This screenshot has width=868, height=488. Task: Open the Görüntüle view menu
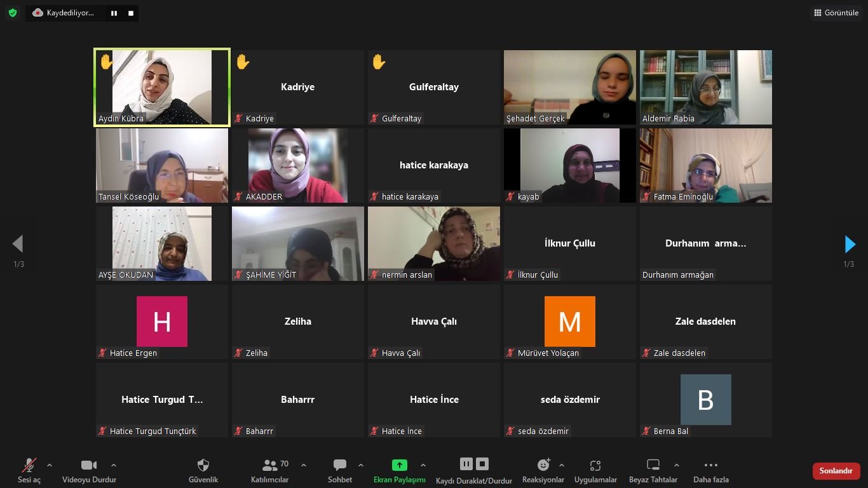coord(836,13)
